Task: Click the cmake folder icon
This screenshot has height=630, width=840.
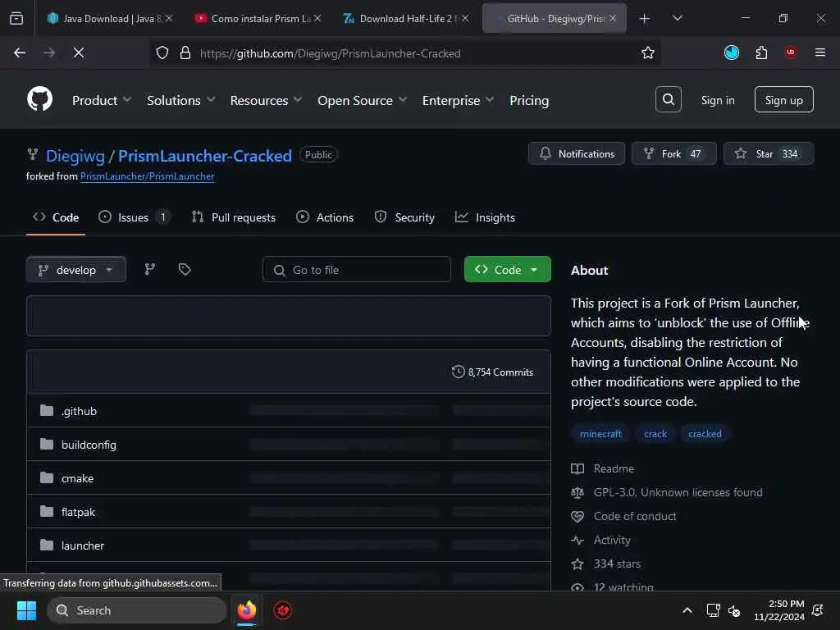Action: pos(47,477)
